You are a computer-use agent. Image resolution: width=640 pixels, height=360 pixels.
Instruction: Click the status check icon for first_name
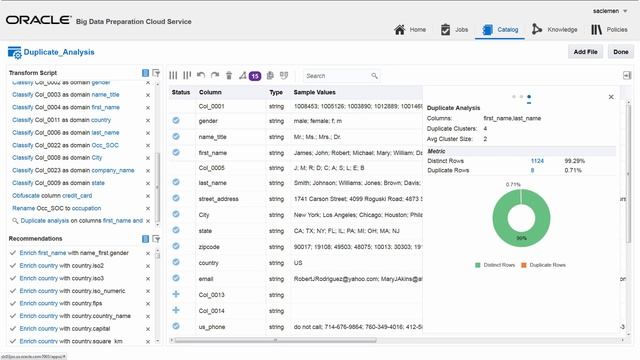tap(176, 152)
